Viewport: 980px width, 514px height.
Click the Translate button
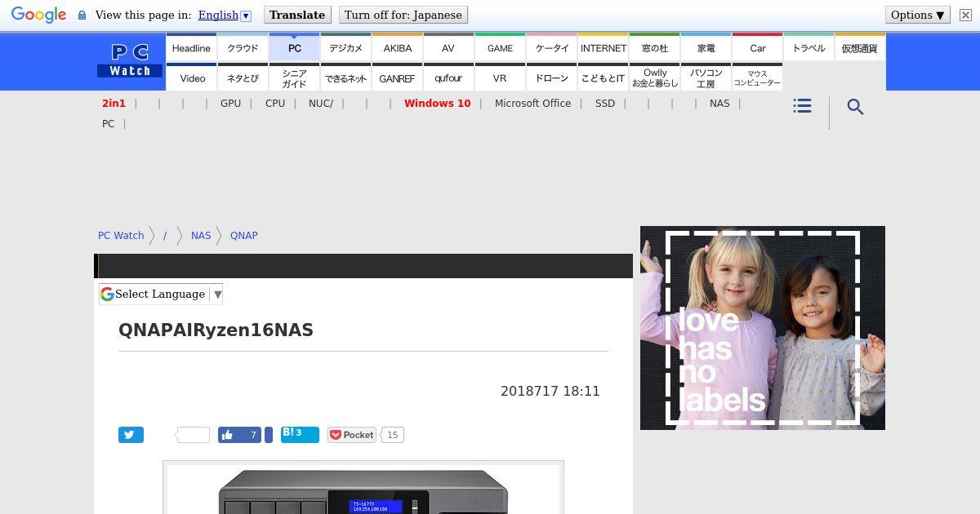[297, 15]
